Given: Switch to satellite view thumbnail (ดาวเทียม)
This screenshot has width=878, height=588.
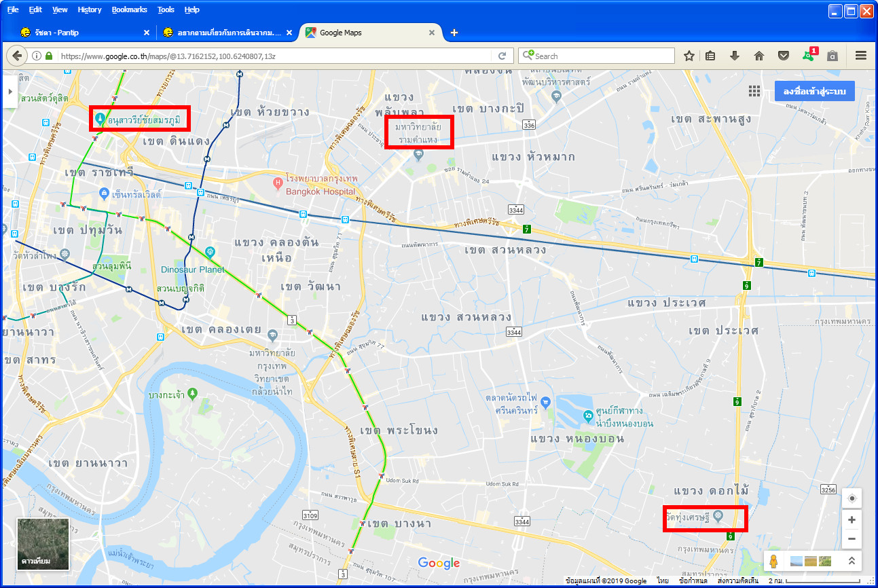Looking at the screenshot, I should (x=43, y=544).
